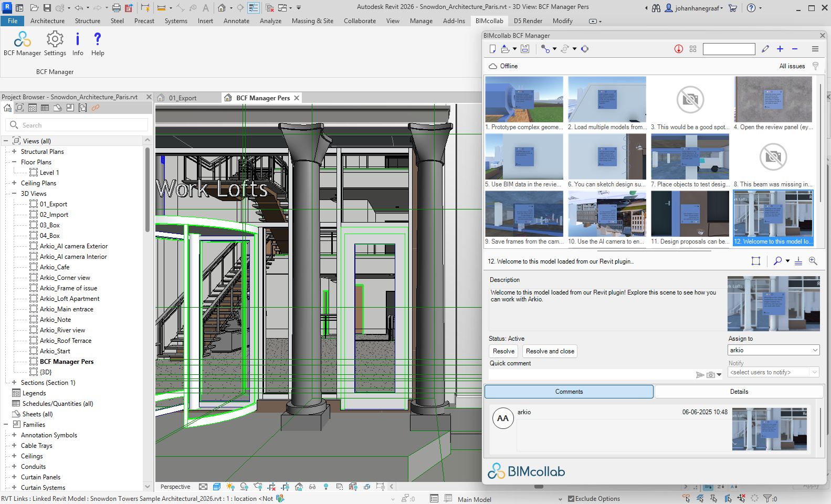Click the johanhanegraaf account button
Image resolution: width=831 pixels, height=504 pixels.
pos(694,8)
